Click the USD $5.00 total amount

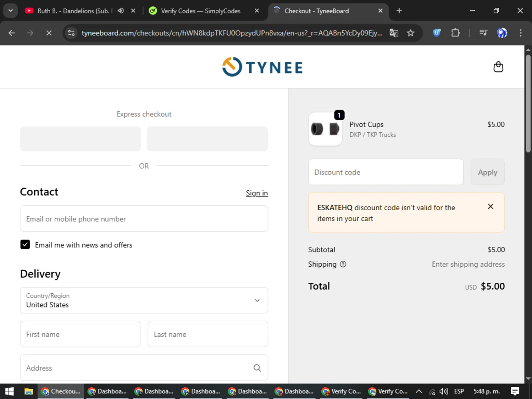click(485, 286)
